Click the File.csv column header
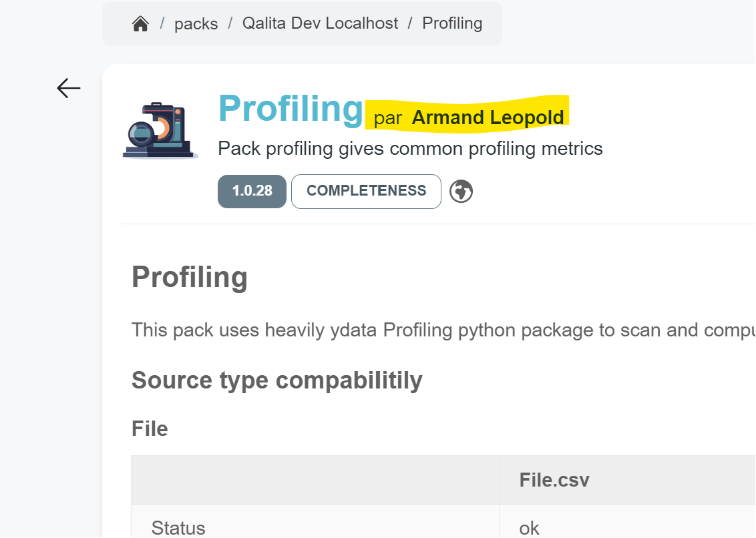Viewport: 756px width, 538px height. pyautogui.click(x=554, y=480)
